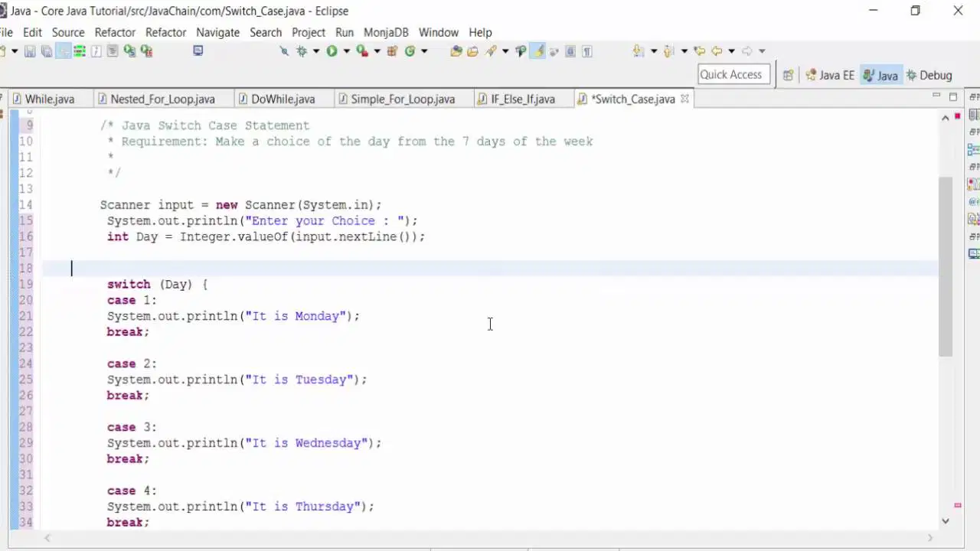Viewport: 980px width, 551px height.
Task: Click the Debug bug icon in toolbar
Action: 302,51
